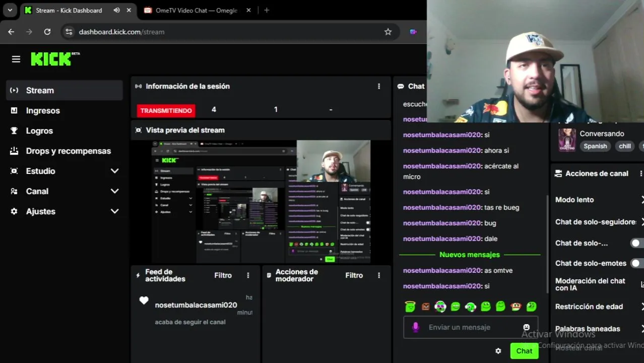Insert the angry brown box emote
The image size is (644, 363).
tap(425, 306)
